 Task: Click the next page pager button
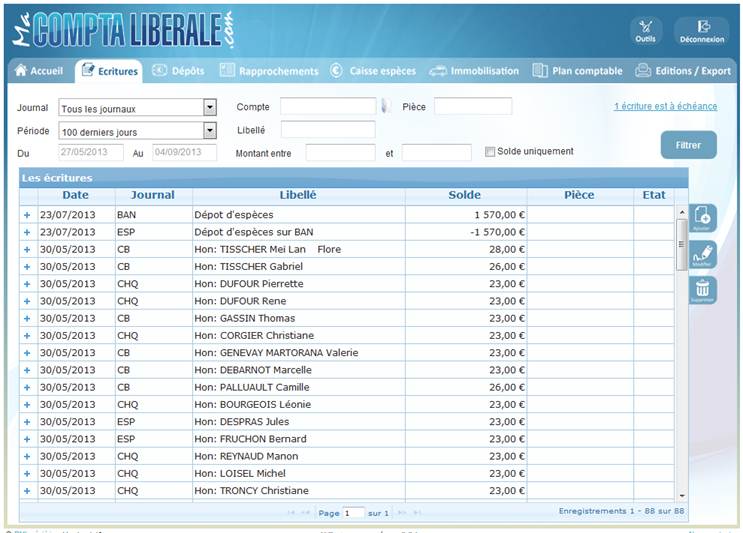402,513
